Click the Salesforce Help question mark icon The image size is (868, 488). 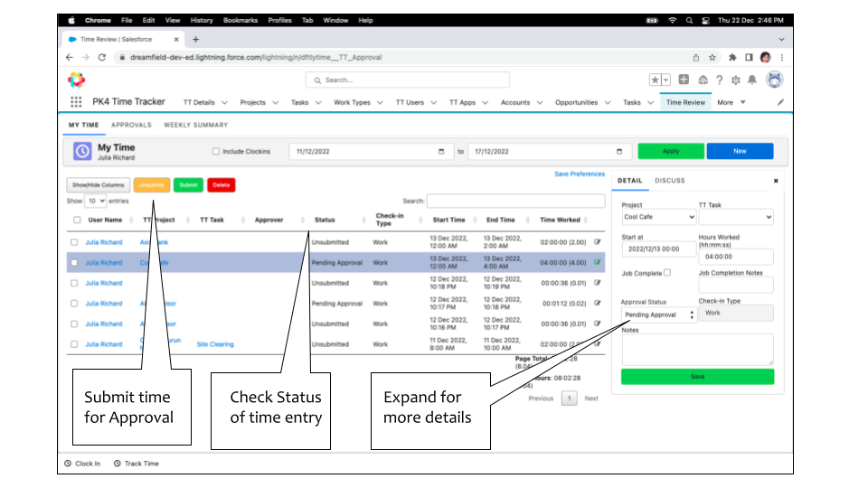click(x=719, y=80)
